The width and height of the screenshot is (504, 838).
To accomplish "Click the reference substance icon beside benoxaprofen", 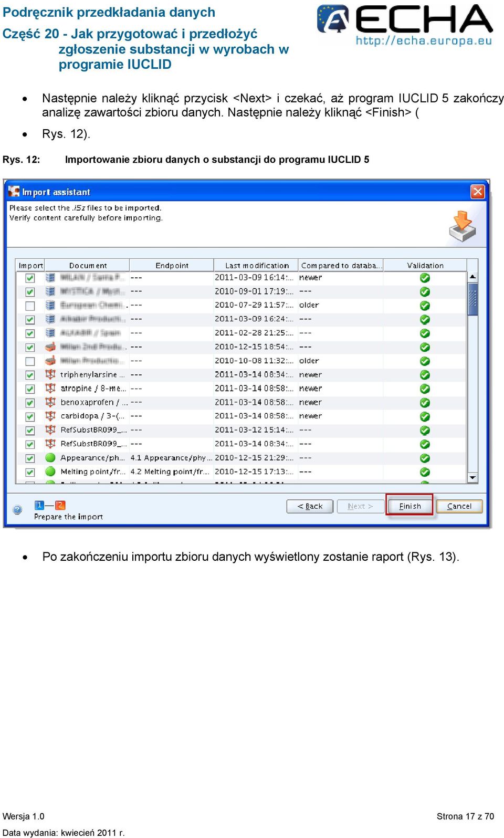I will 50,402.
